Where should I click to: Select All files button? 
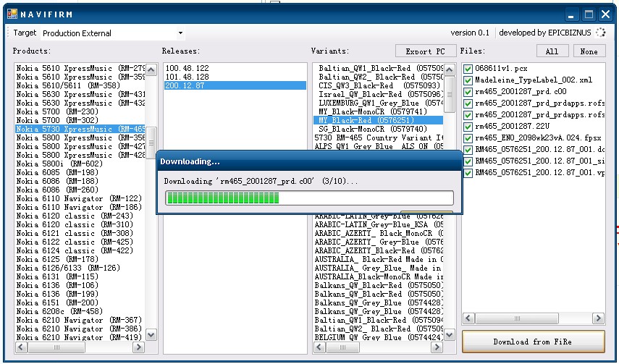tap(552, 51)
